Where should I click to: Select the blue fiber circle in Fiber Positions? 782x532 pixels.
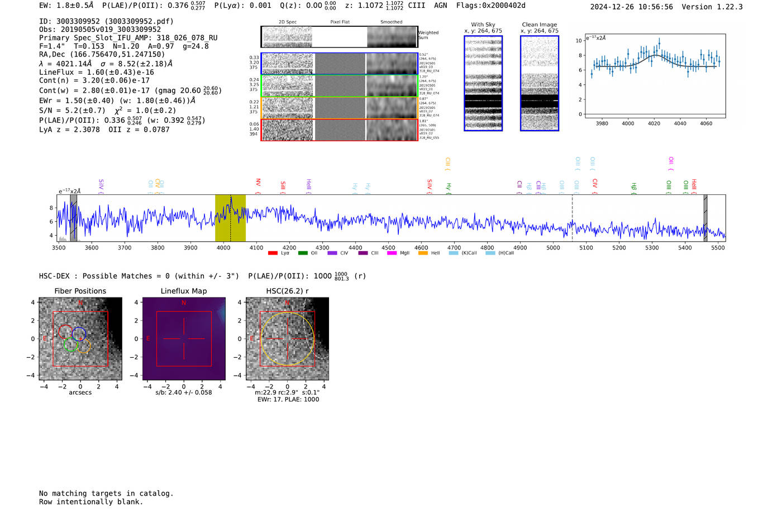point(79,334)
